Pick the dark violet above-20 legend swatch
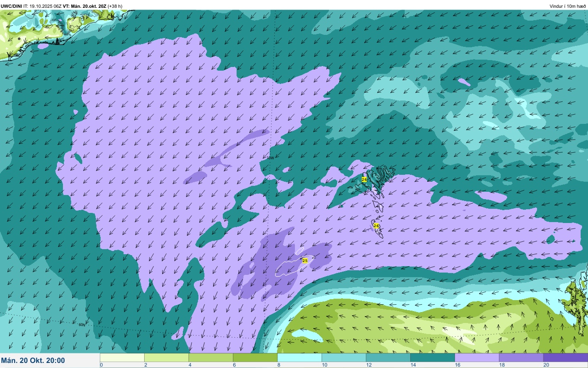The image size is (588, 368). [565, 357]
